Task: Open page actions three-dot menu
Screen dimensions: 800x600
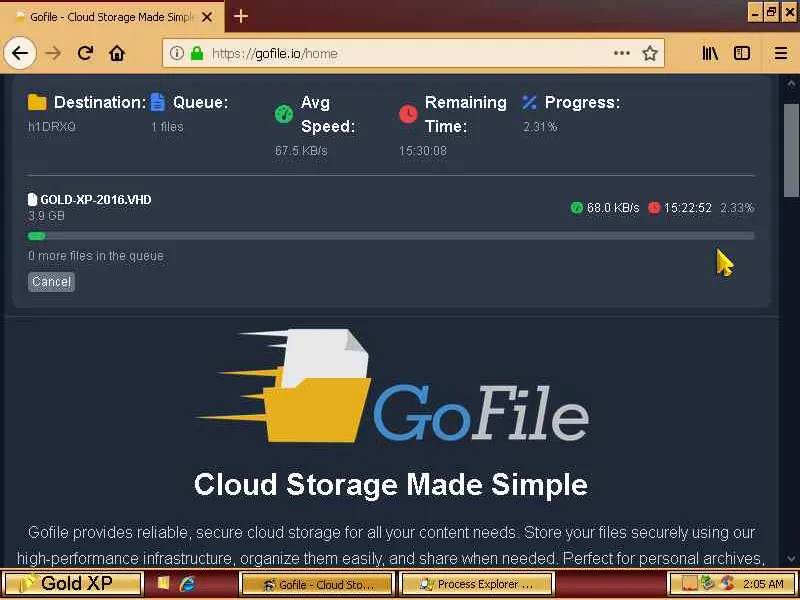Action: click(621, 53)
